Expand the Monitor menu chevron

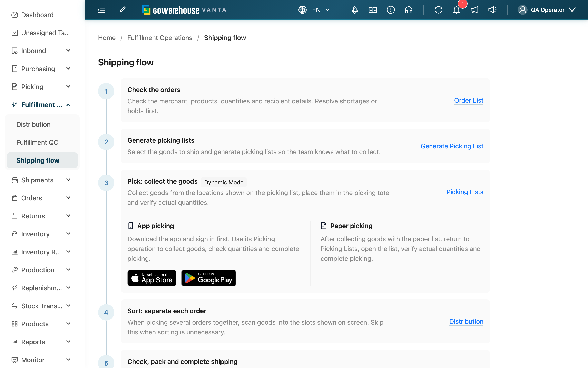pos(69,360)
